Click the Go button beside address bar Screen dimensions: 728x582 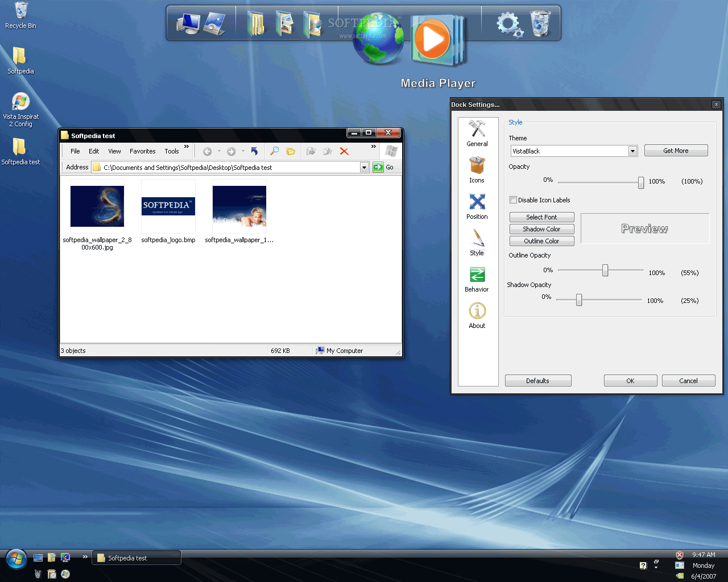[383, 167]
